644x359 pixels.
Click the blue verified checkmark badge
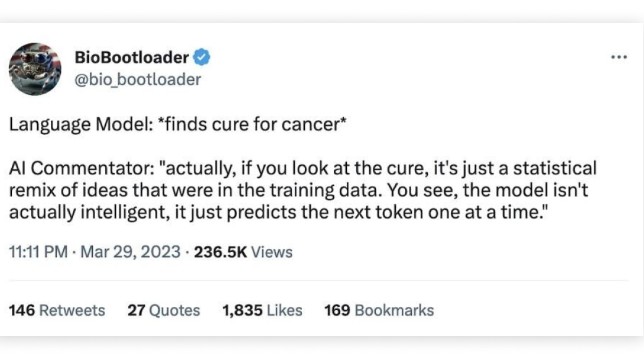[203, 58]
